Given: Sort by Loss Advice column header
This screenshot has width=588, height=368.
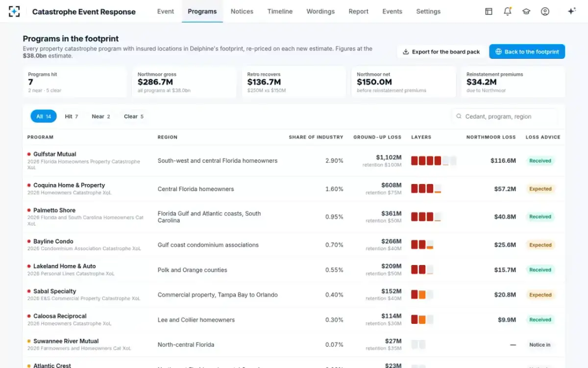Looking at the screenshot, I should 543,137.
